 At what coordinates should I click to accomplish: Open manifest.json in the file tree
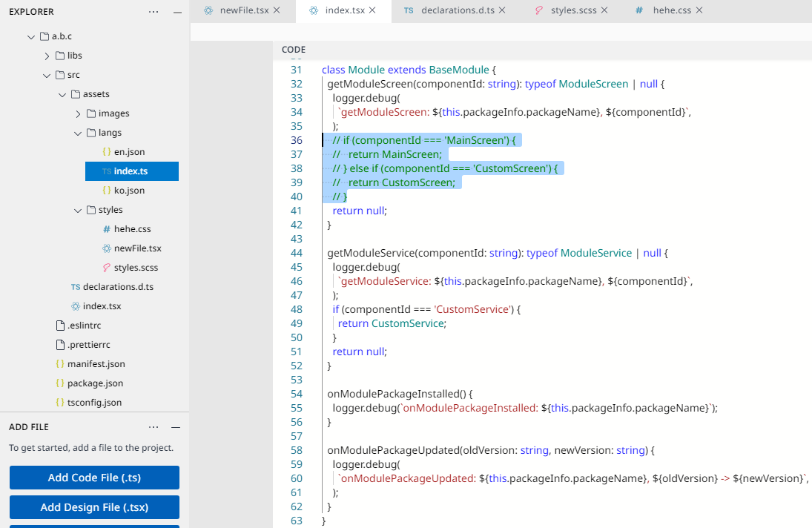(96, 364)
